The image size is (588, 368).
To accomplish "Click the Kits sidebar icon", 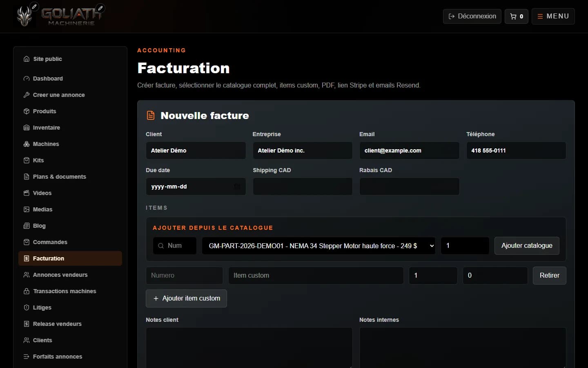I will [x=27, y=160].
